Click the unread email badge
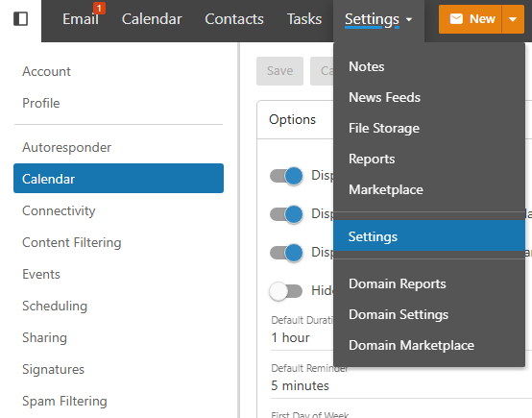This screenshot has height=418, width=532. point(99,8)
